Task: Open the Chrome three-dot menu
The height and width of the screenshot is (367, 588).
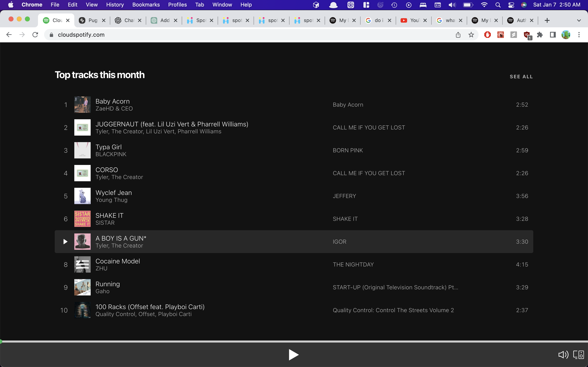Action: 579,35
